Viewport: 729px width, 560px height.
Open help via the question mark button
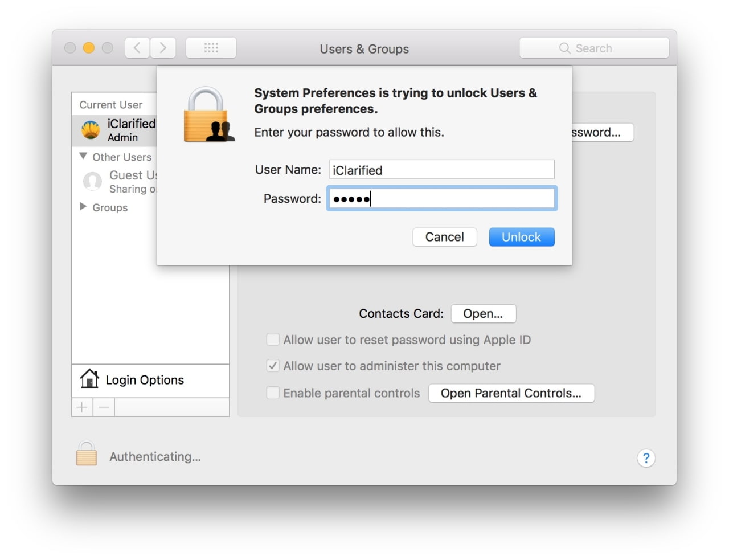(646, 458)
